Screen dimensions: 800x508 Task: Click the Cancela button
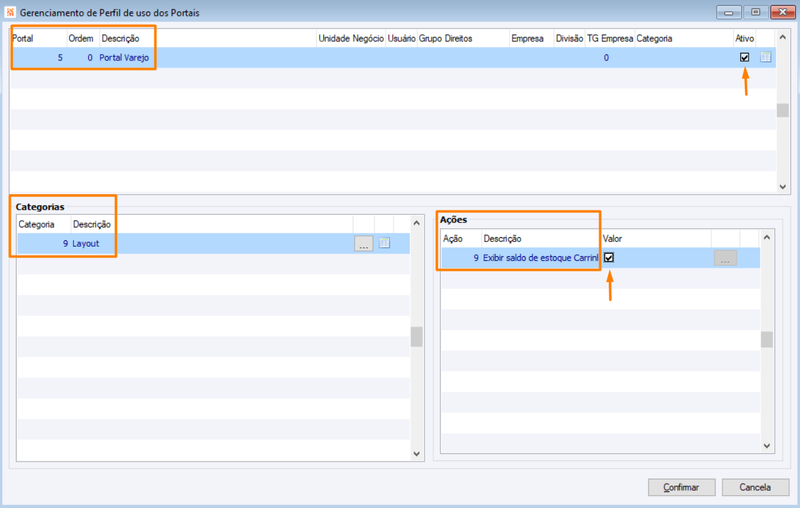pos(755,487)
